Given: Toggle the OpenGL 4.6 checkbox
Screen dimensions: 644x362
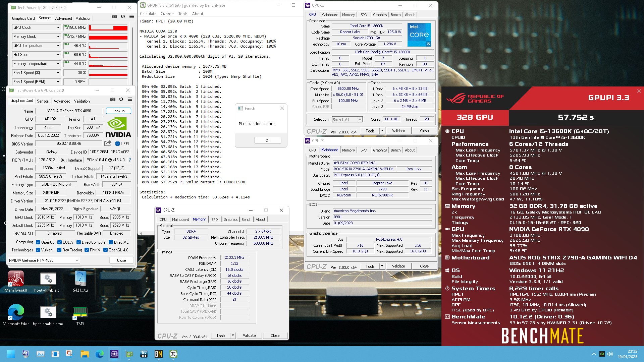Looking at the screenshot, I should click(x=105, y=250).
